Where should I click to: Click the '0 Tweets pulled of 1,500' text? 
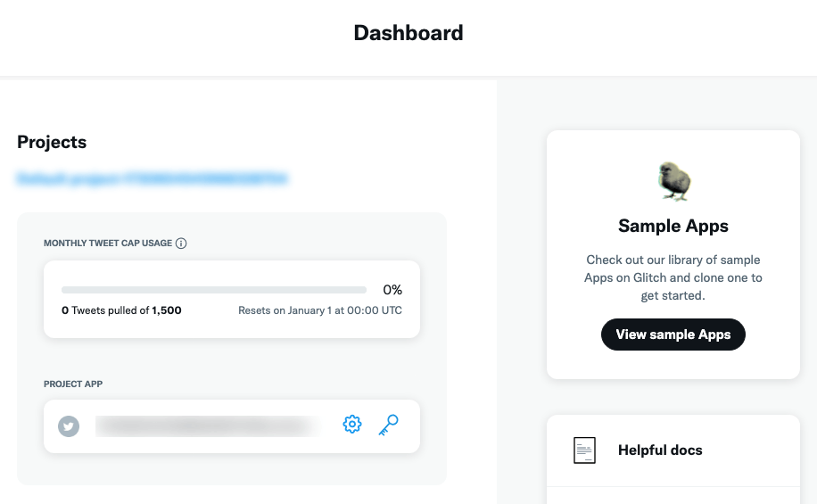(121, 310)
